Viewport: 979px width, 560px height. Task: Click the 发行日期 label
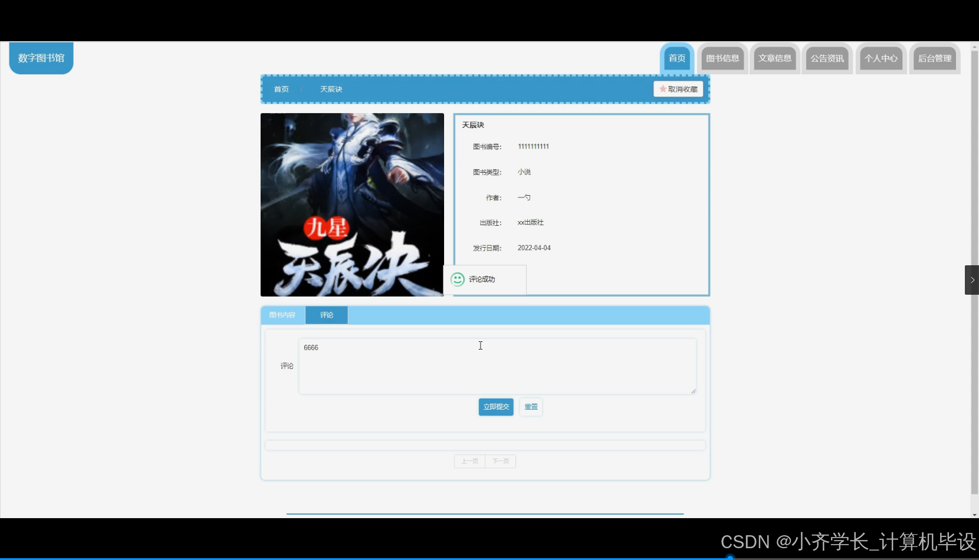click(x=487, y=248)
